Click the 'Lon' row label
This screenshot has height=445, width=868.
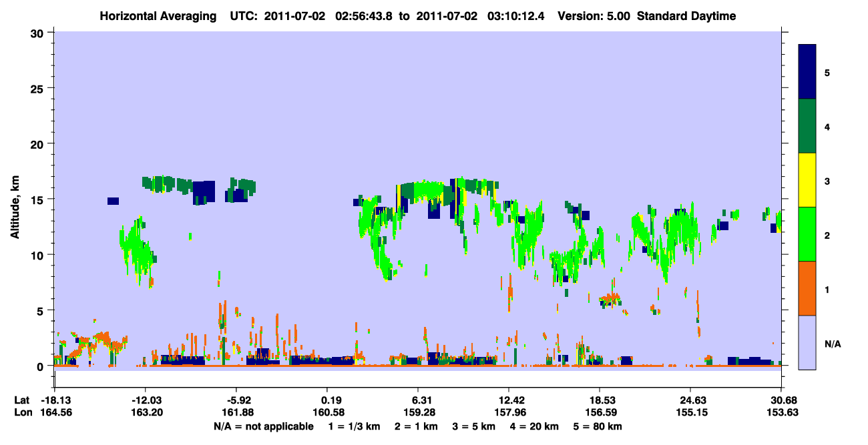pos(22,413)
